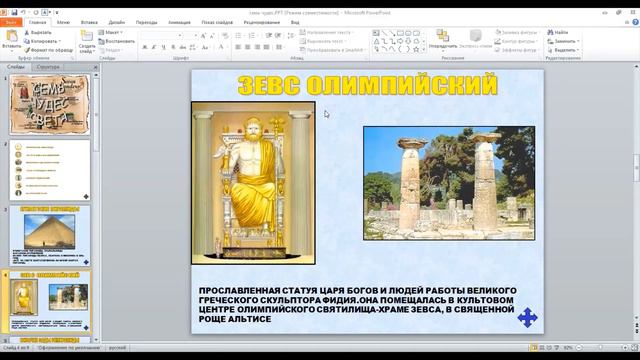The image size is (640, 360).
Task: Click the decrease indent icon
Action: tap(269, 36)
